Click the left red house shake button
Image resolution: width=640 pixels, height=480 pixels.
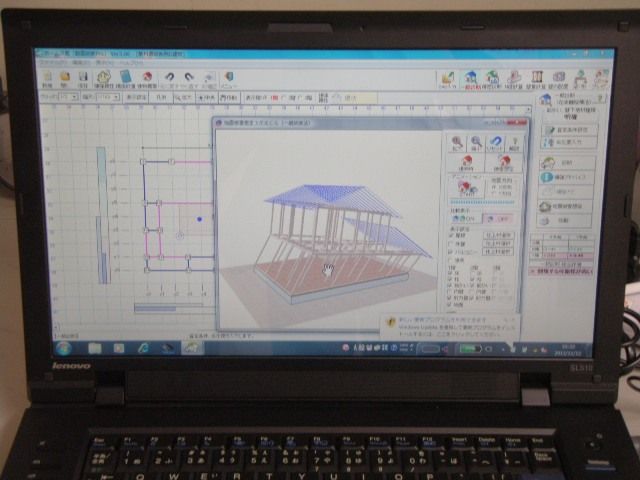467,162
